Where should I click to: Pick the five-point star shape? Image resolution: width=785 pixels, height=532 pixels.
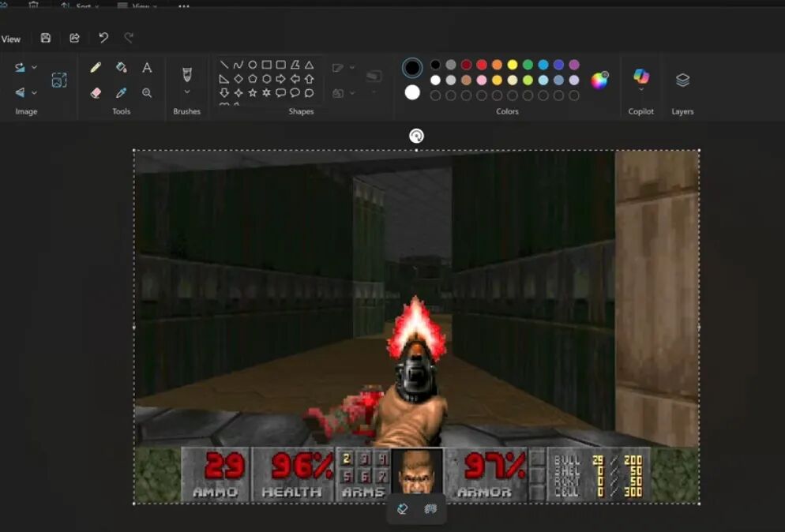tap(253, 92)
